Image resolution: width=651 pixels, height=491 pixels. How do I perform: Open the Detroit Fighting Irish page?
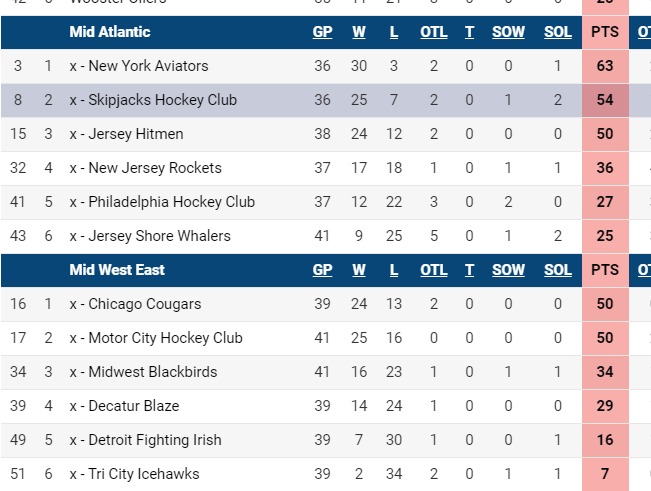click(154, 440)
